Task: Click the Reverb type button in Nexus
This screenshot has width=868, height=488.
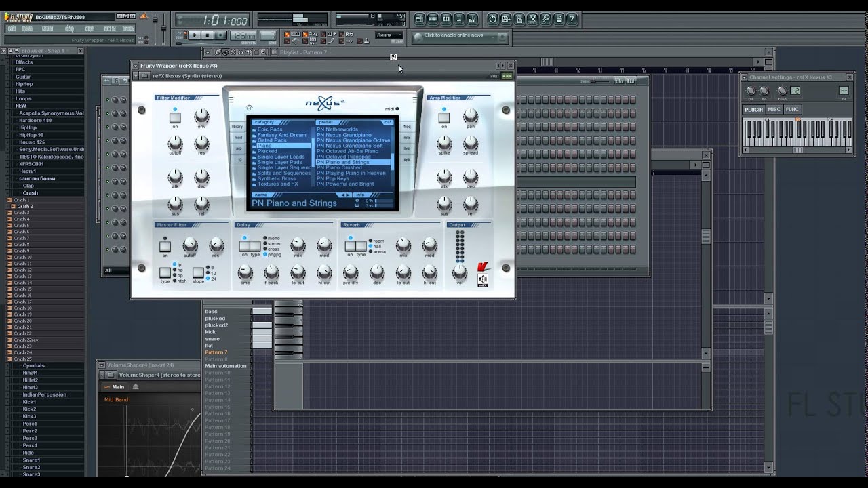Action: pos(361,246)
